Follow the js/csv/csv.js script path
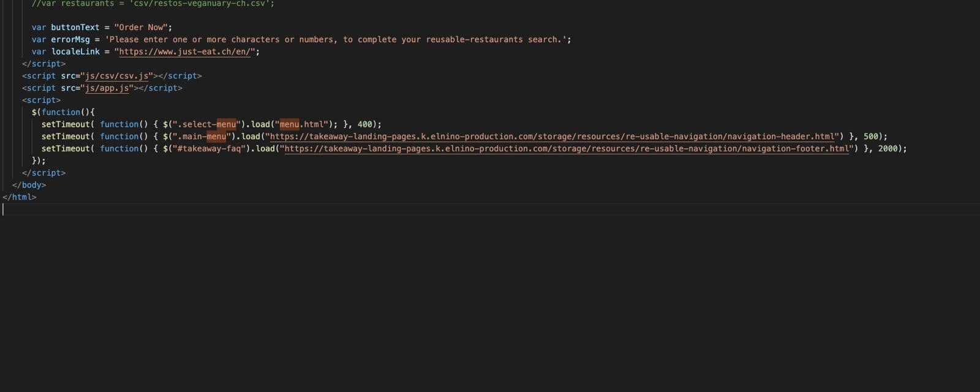 [116, 76]
